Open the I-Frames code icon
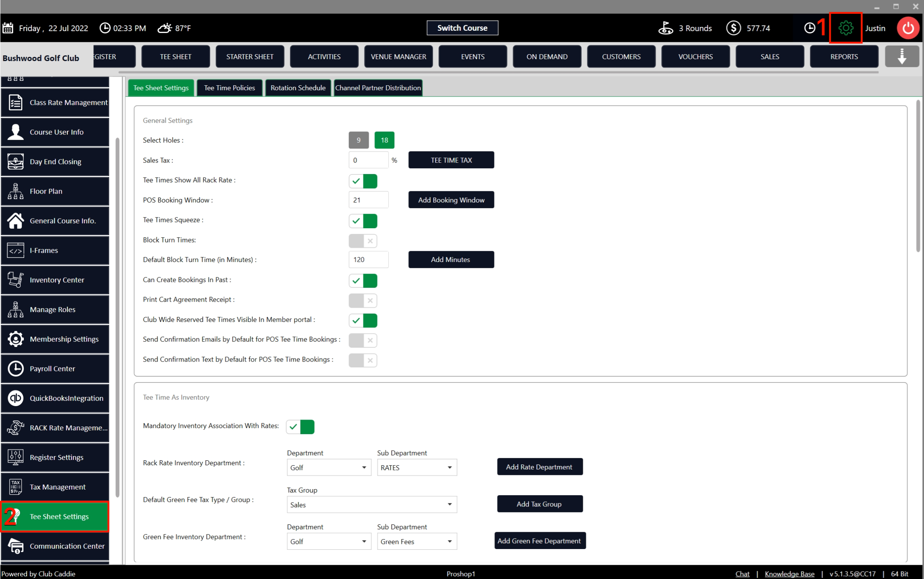This screenshot has height=579, width=924. [x=16, y=251]
